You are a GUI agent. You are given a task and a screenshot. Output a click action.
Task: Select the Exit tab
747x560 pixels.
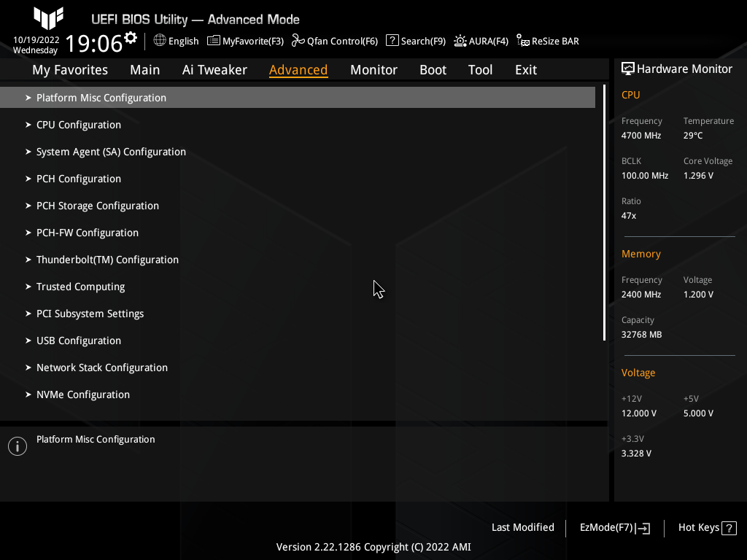[x=525, y=69]
